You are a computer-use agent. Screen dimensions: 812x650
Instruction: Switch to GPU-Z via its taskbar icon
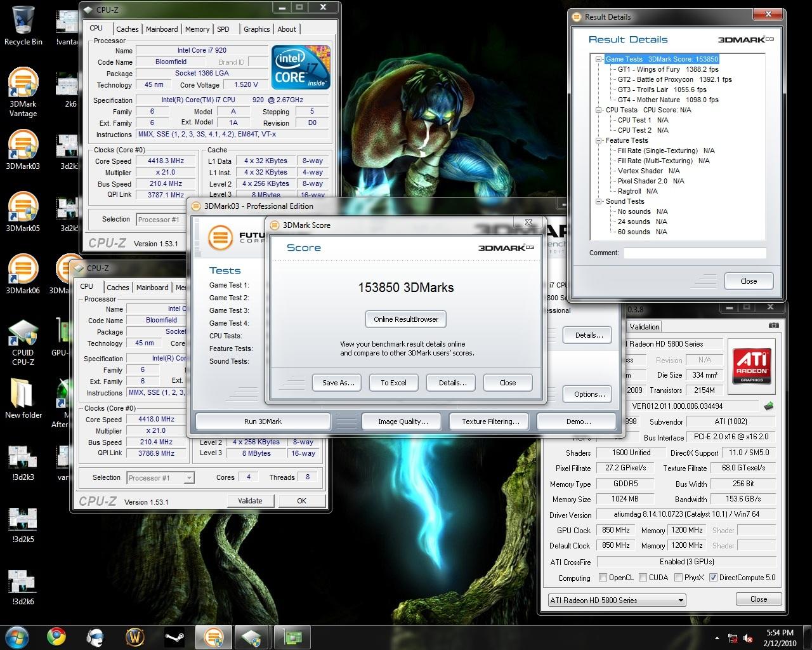(x=291, y=636)
